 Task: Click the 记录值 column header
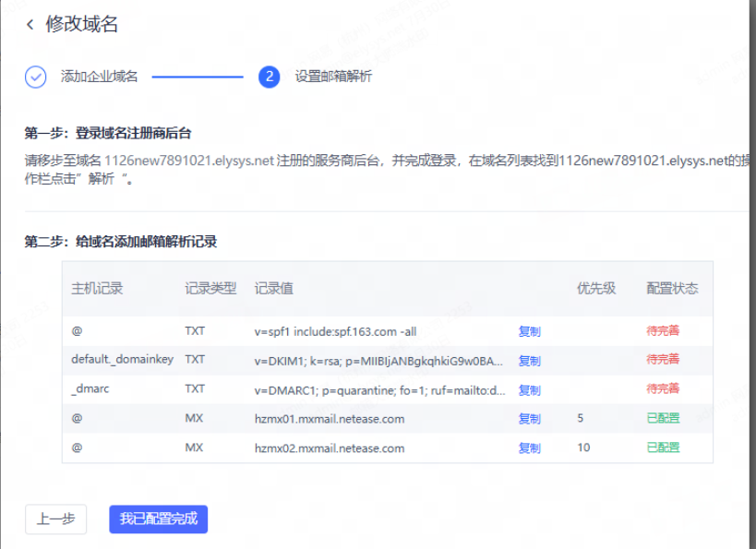point(274,289)
